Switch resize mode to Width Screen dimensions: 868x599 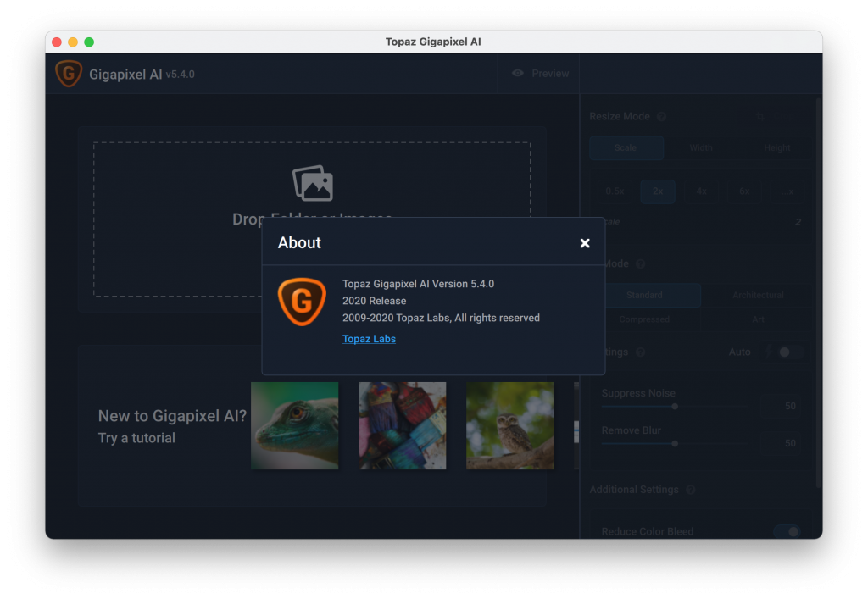(701, 147)
